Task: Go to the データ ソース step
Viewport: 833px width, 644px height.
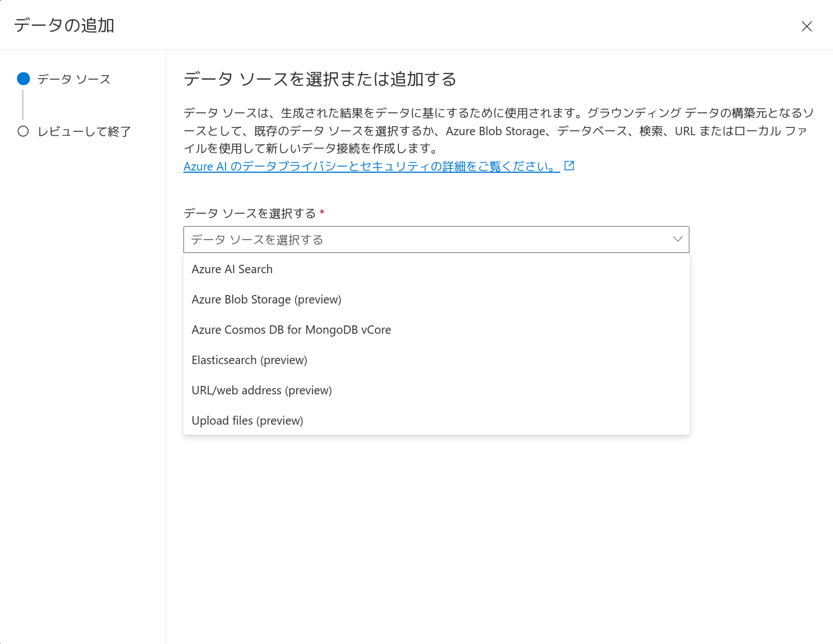Action: pyautogui.click(x=73, y=79)
